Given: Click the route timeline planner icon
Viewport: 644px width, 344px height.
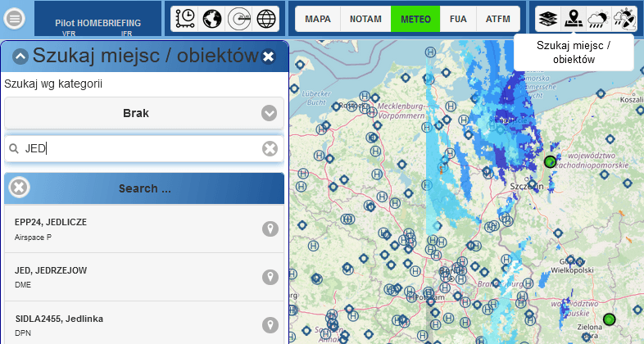Looking at the screenshot, I should click(x=185, y=19).
